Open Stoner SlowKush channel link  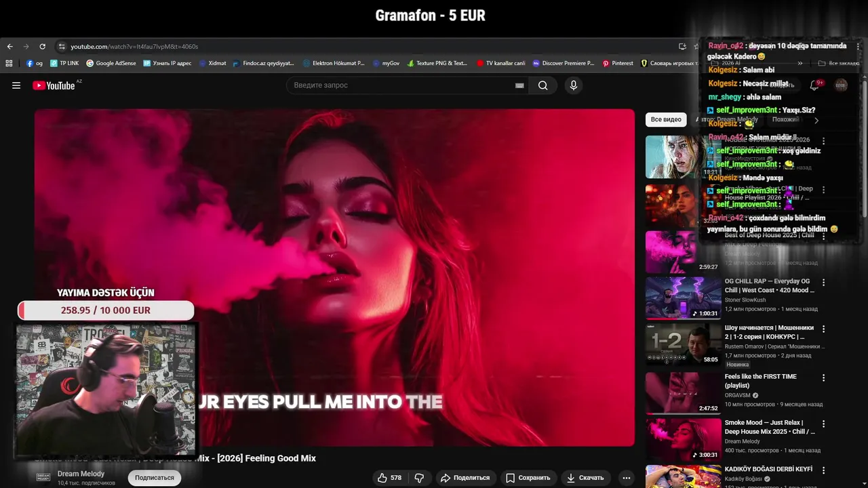(x=745, y=300)
